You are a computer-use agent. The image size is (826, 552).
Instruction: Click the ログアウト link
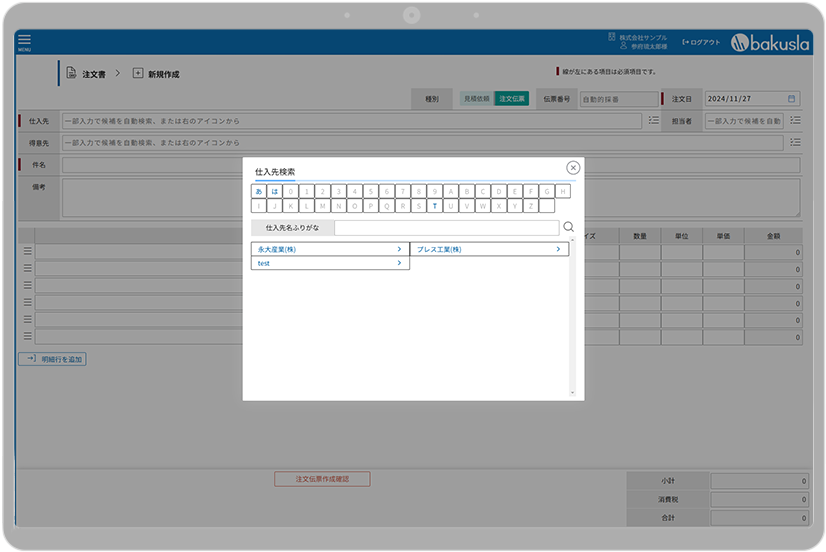pos(701,42)
